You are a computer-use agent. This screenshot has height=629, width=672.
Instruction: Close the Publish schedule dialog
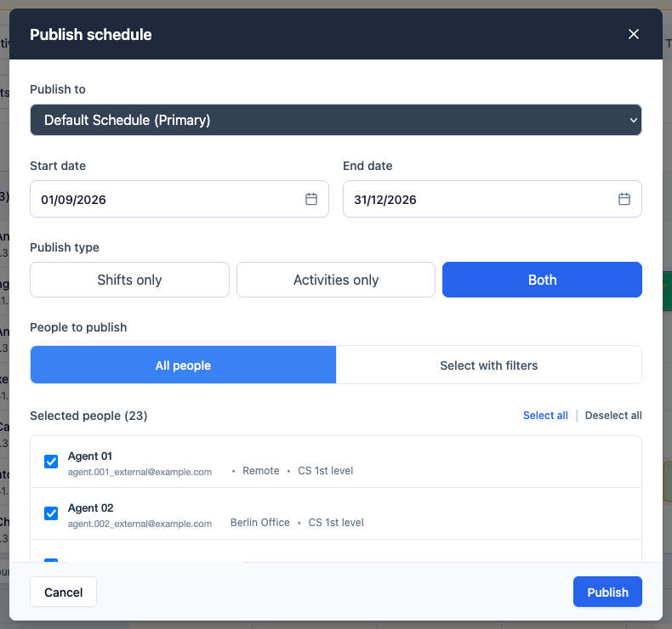[x=634, y=34]
